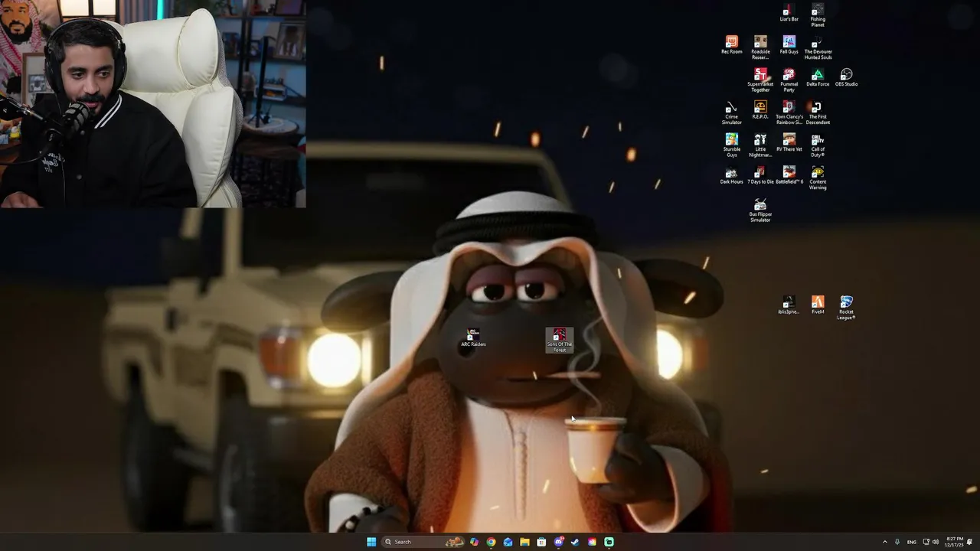980x551 pixels.
Task: Open Dark Hours desktop shortcut
Action: click(731, 175)
